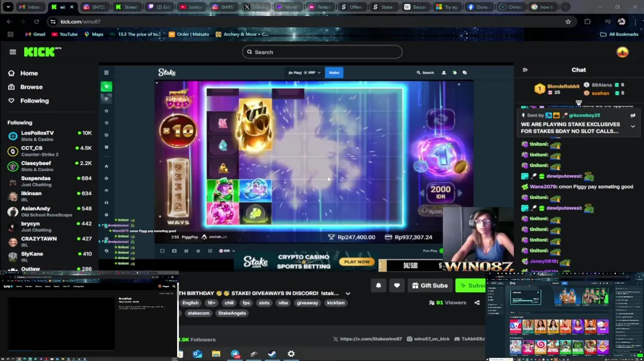Open AsianAndy channel in Following list
Image resolution: width=644 pixels, height=361 pixels.
tap(49, 211)
